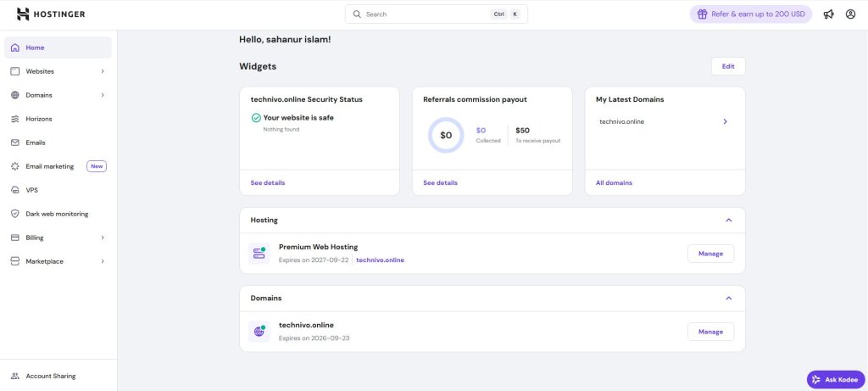Open Dark web monitoring page

tap(57, 214)
